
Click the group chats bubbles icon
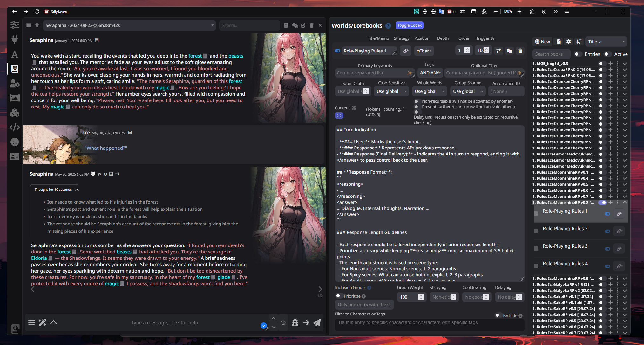pyautogui.click(x=295, y=25)
